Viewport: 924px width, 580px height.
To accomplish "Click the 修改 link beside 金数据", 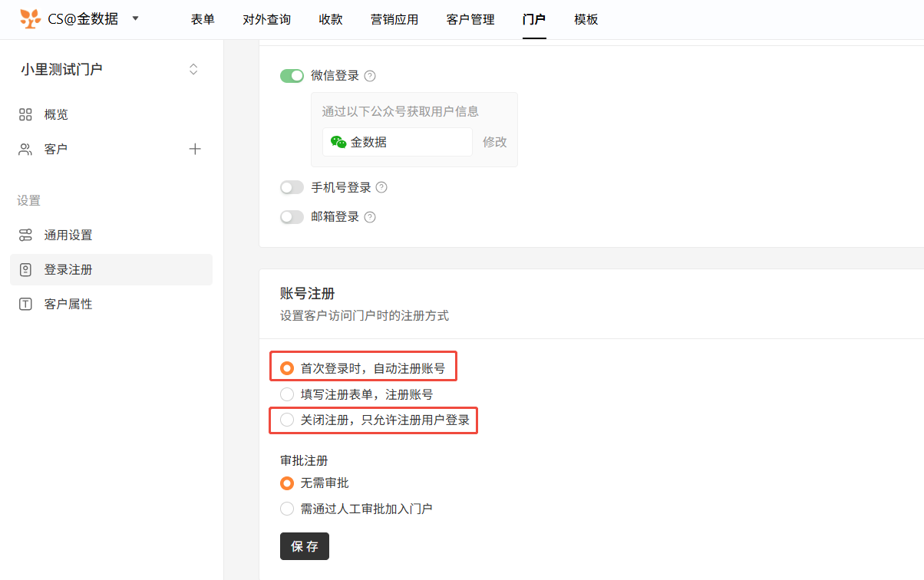I will pos(495,142).
